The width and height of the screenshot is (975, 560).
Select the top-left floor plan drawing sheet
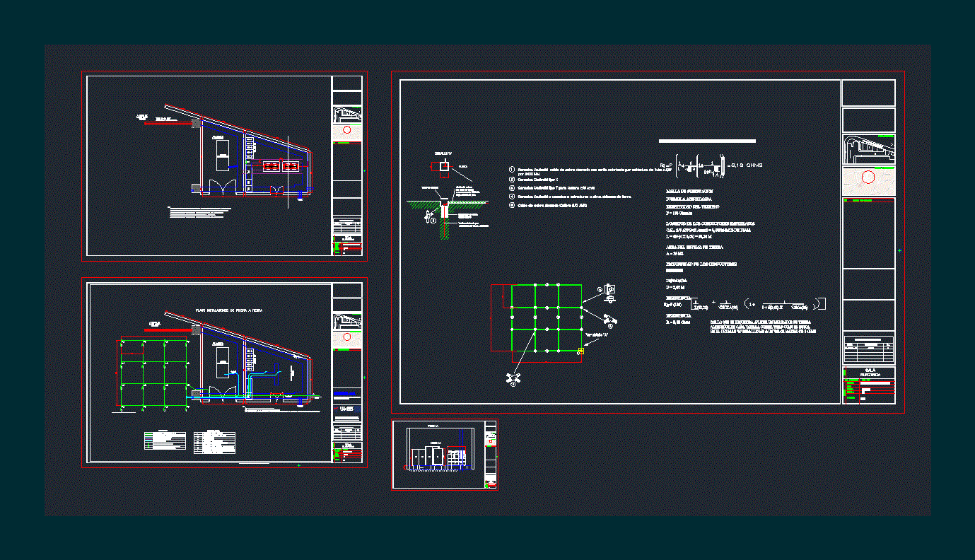(224, 165)
